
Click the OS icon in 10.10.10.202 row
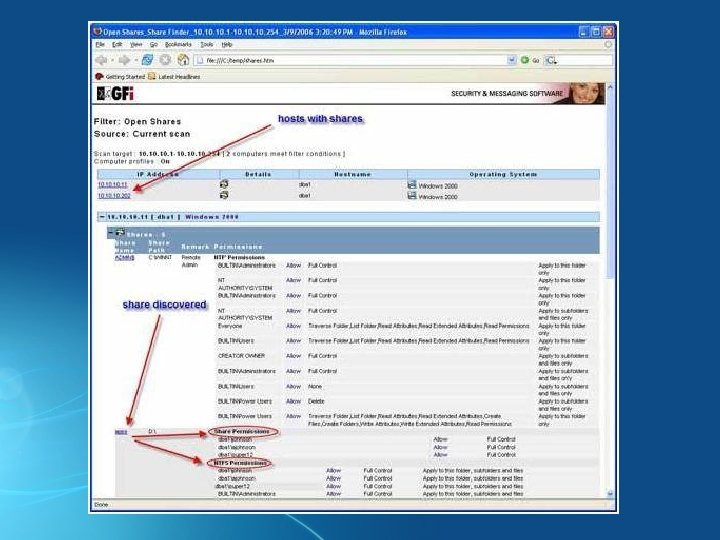[412, 195]
